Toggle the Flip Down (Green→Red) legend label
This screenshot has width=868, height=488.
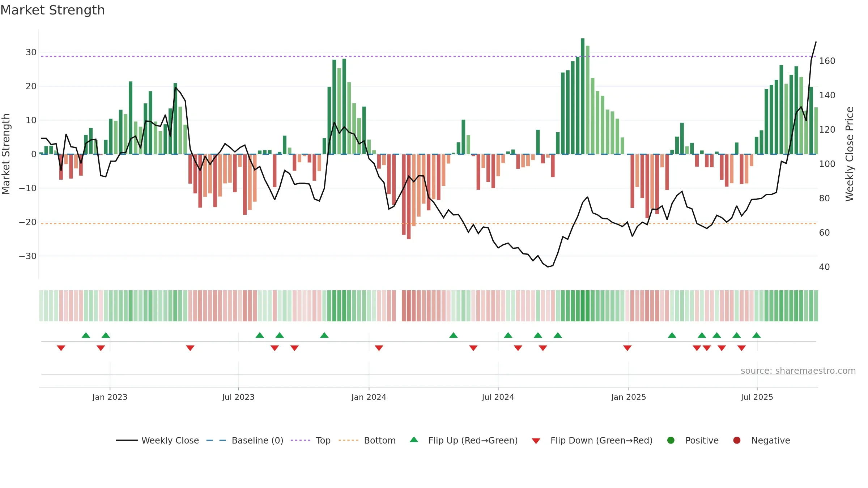(601, 441)
